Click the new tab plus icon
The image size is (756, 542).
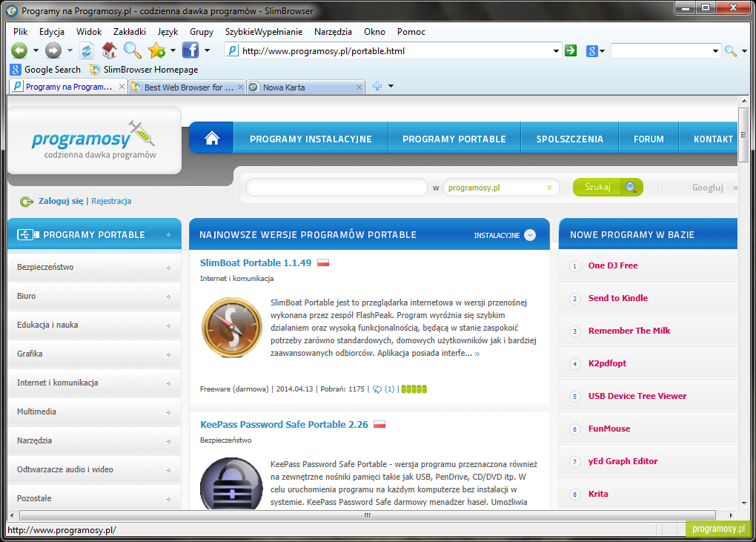[377, 86]
